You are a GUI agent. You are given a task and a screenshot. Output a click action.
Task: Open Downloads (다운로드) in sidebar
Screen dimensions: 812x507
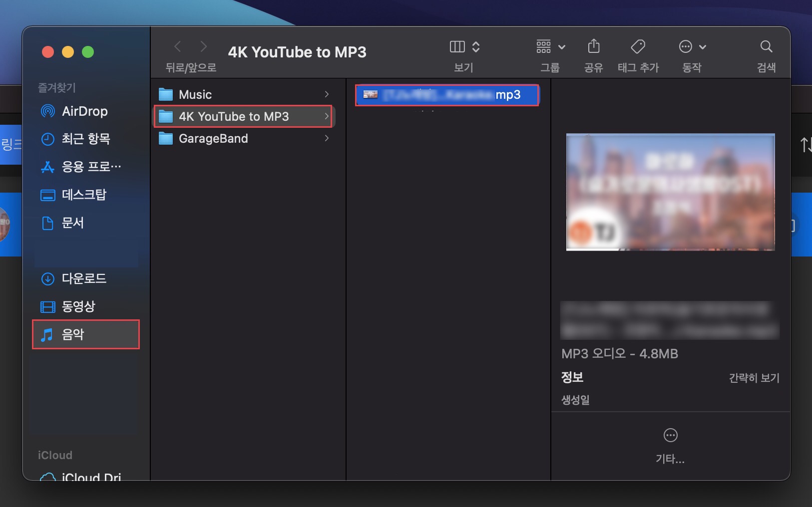(x=85, y=278)
